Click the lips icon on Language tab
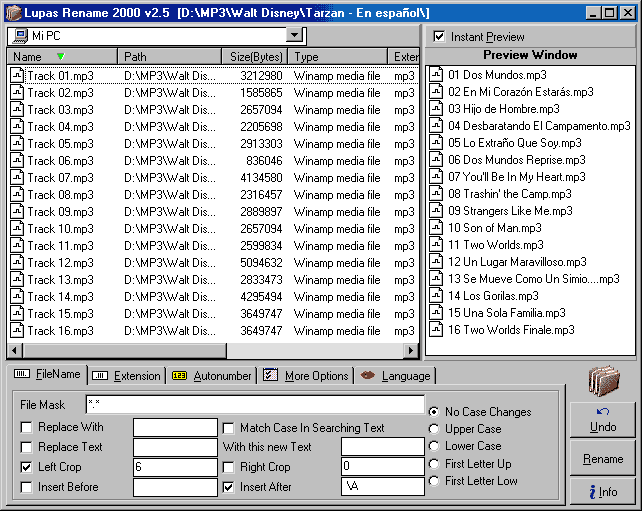Screen dimensions: 642x511 (367, 375)
